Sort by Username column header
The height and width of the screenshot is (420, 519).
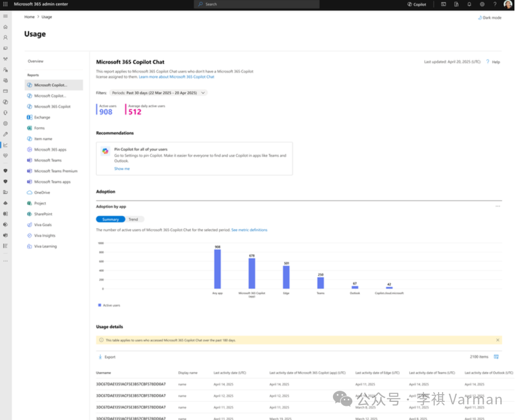point(104,373)
